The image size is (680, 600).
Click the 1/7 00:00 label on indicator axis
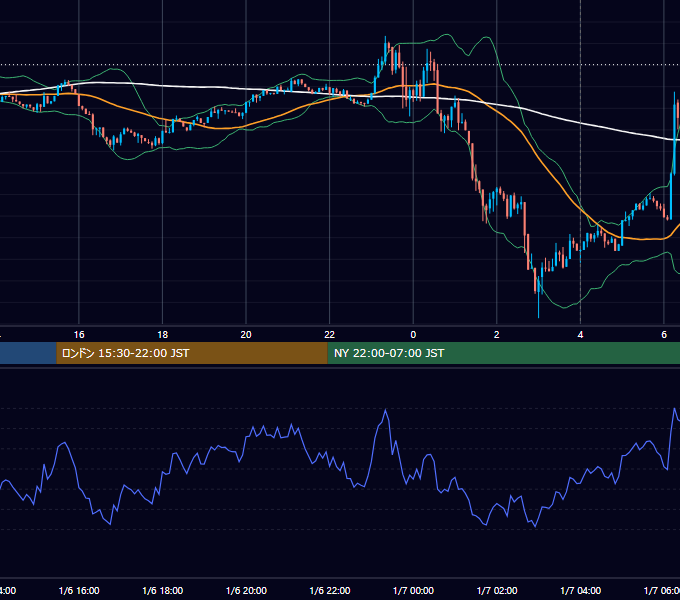[413, 590]
